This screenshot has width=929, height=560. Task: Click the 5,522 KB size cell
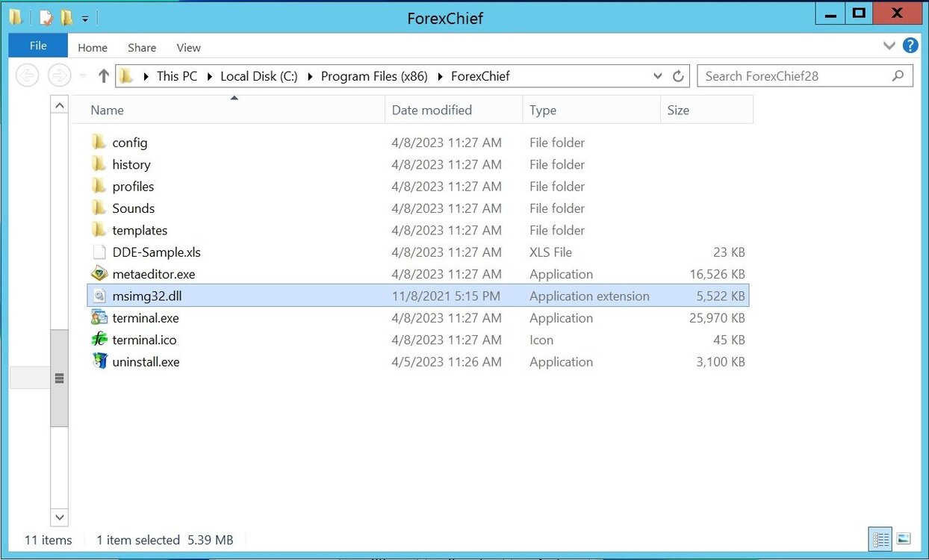721,296
